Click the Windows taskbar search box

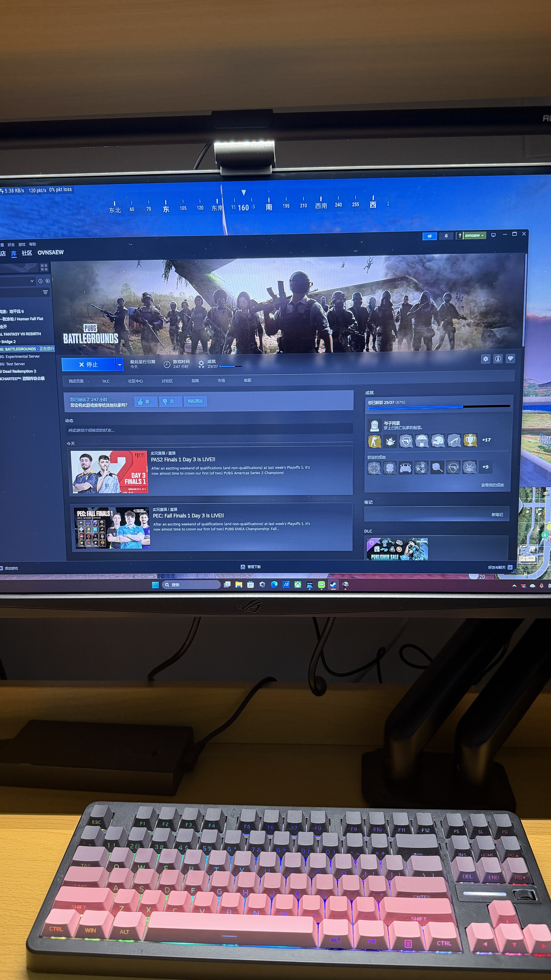click(x=191, y=585)
